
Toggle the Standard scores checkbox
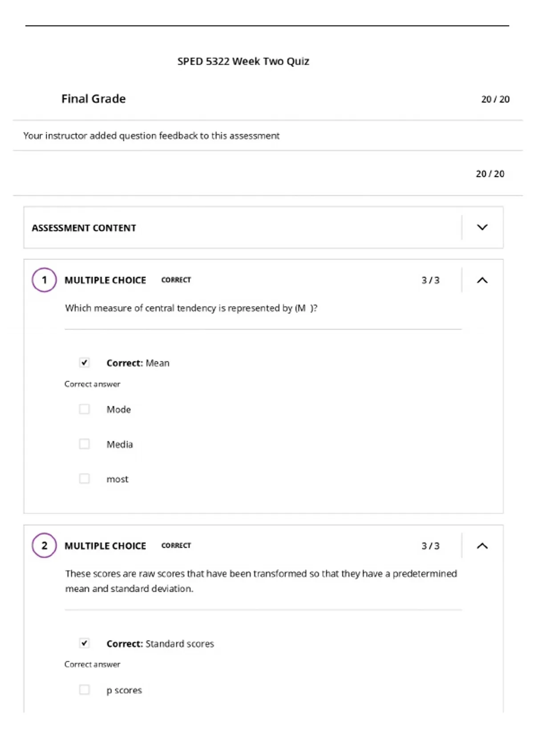[84, 643]
